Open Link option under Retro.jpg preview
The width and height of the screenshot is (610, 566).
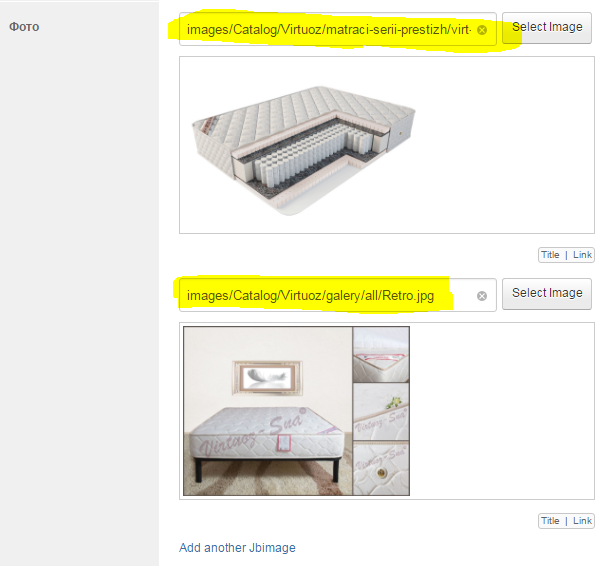point(582,521)
